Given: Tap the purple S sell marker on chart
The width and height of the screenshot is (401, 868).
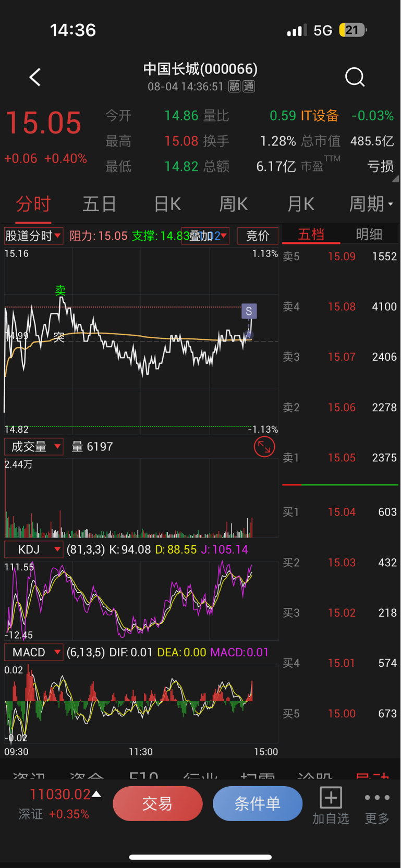Looking at the screenshot, I should point(249,311).
